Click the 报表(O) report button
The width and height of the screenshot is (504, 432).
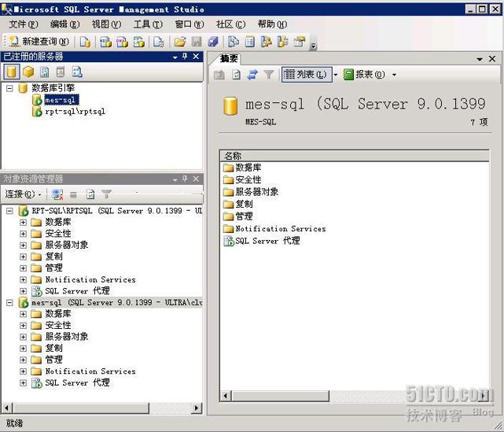(365, 75)
